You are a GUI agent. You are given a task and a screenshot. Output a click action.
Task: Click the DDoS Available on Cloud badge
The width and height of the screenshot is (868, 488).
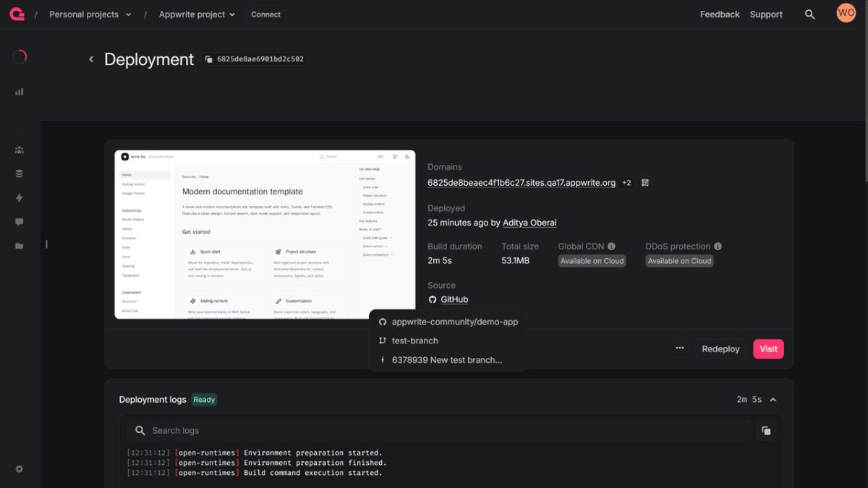679,261
